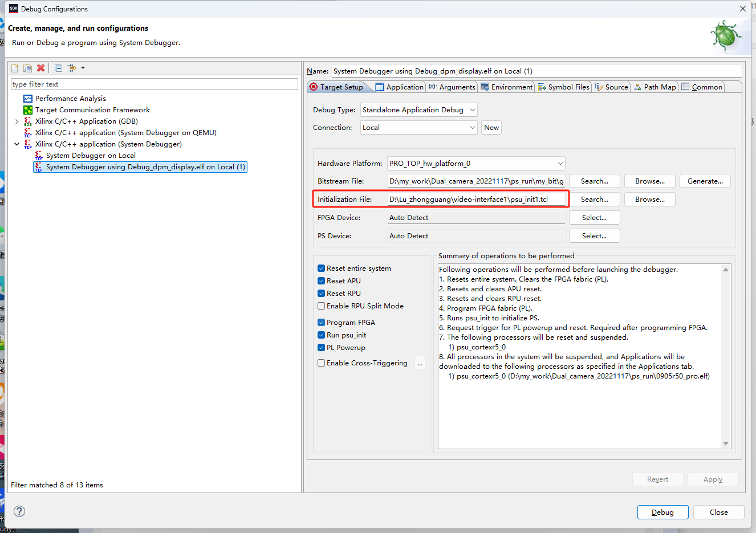Click the Initialization File path field
The width and height of the screenshot is (756, 533).
point(476,200)
